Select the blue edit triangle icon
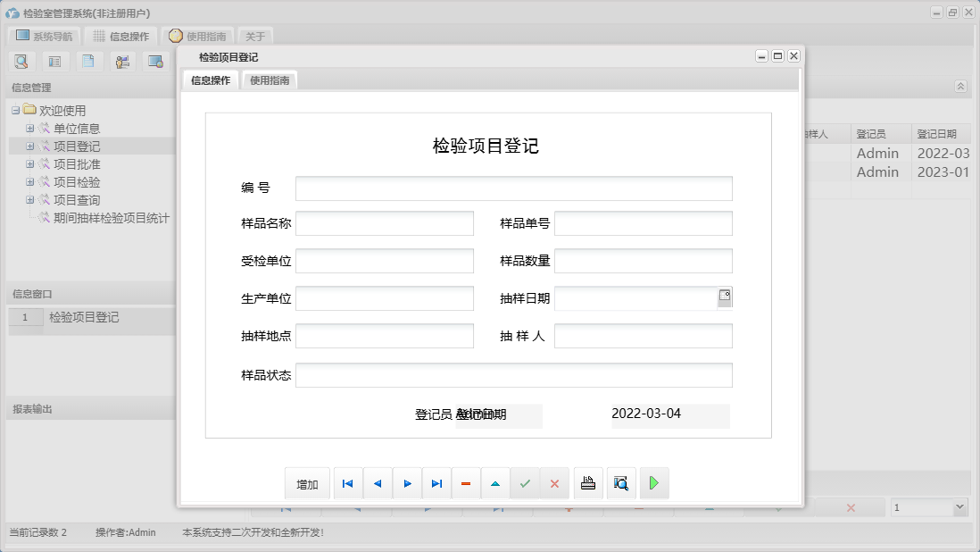This screenshot has width=980, height=552. pyautogui.click(x=495, y=482)
